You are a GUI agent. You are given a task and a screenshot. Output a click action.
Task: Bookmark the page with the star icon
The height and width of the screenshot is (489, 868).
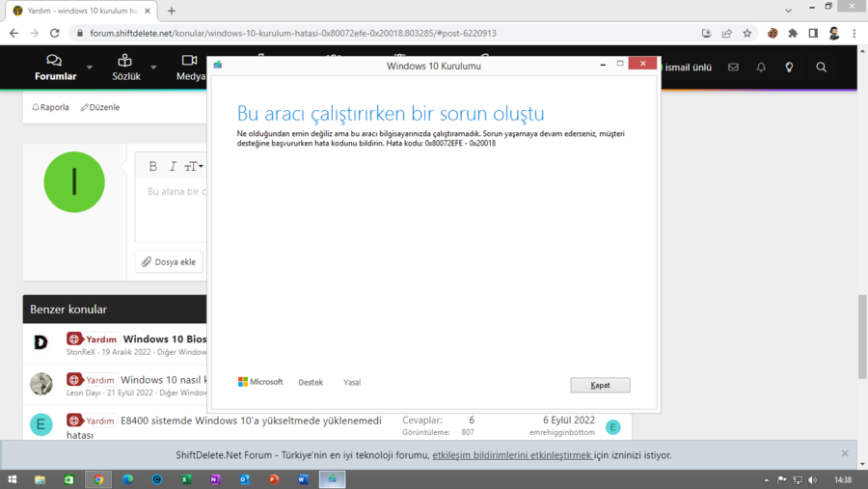[x=747, y=33]
